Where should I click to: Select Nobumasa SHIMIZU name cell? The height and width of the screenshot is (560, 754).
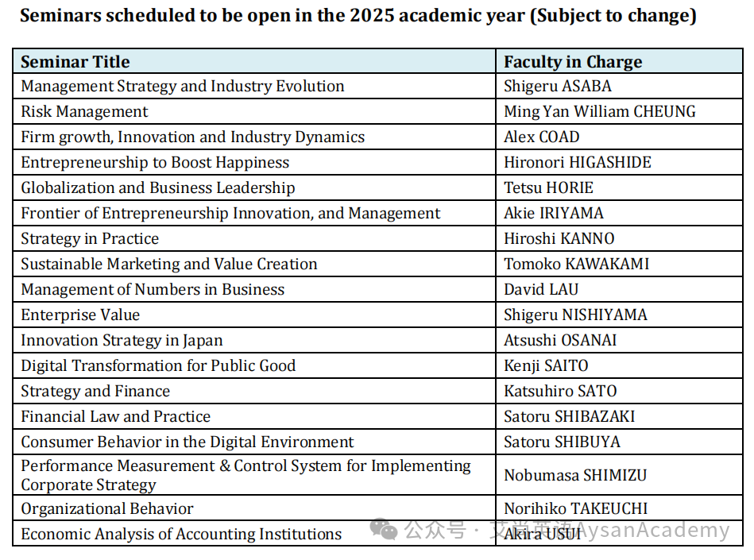[620, 475]
